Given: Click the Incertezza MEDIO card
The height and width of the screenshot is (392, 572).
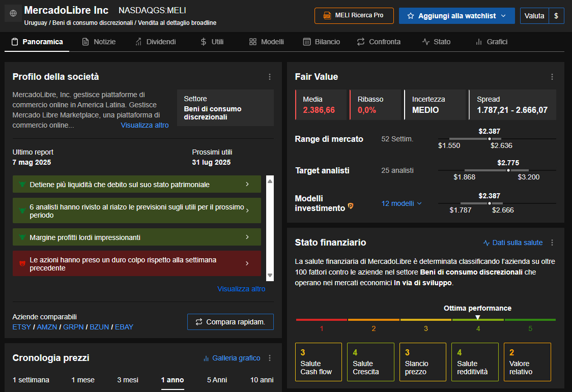Looking at the screenshot, I should coord(435,105).
